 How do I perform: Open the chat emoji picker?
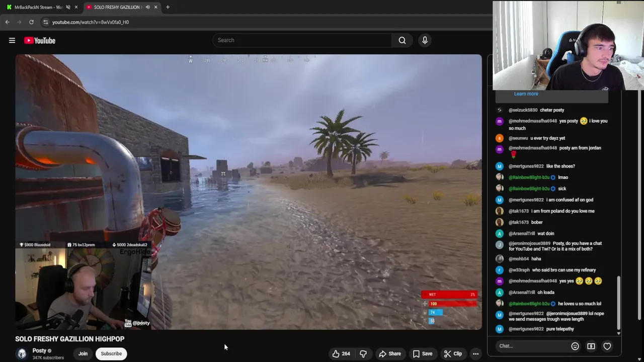(575, 346)
